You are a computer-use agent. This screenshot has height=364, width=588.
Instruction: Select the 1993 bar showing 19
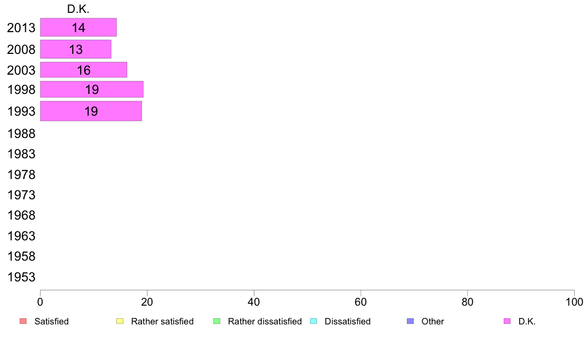click(x=91, y=111)
